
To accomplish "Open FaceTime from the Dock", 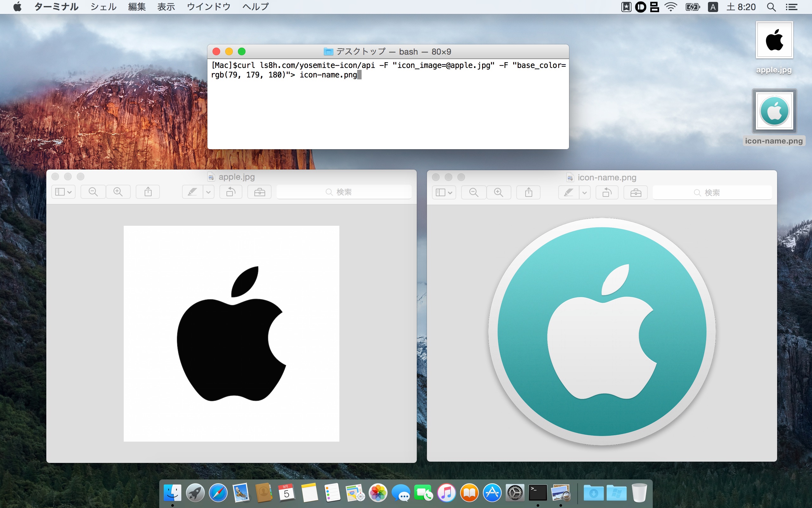I will [424, 493].
